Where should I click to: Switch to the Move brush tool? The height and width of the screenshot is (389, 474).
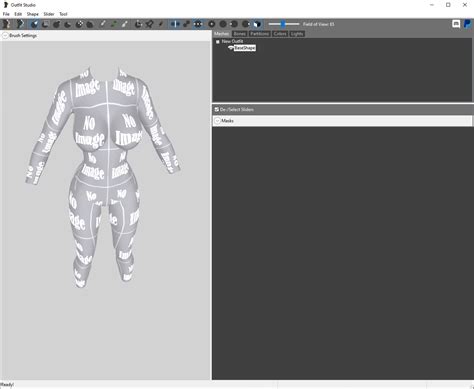[79, 24]
